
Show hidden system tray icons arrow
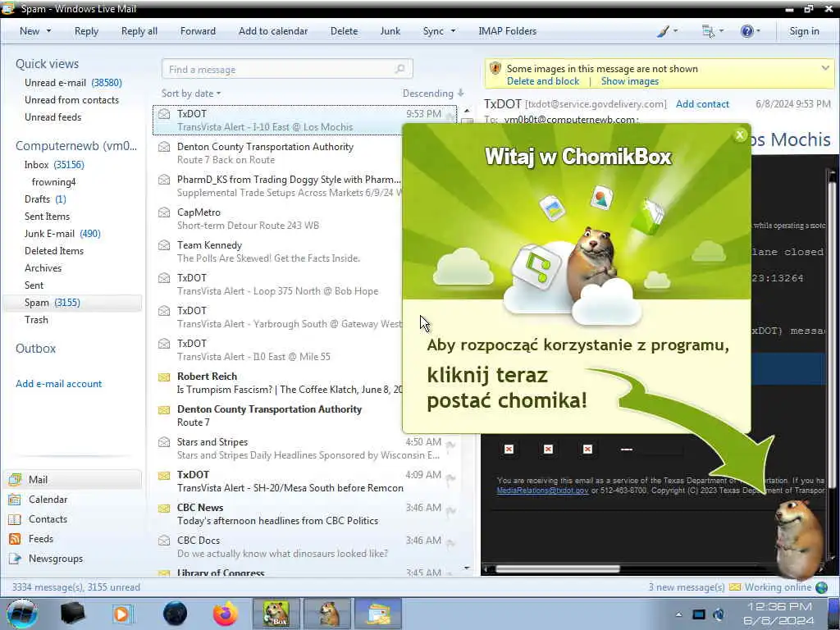click(x=678, y=614)
